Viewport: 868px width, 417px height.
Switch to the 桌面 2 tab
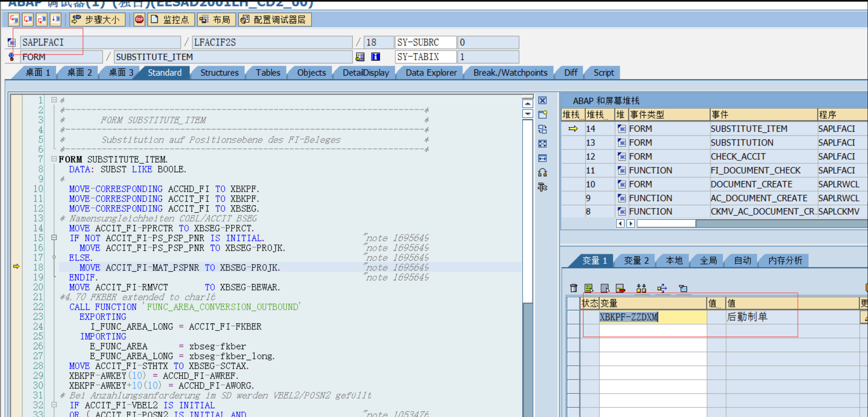[80, 73]
